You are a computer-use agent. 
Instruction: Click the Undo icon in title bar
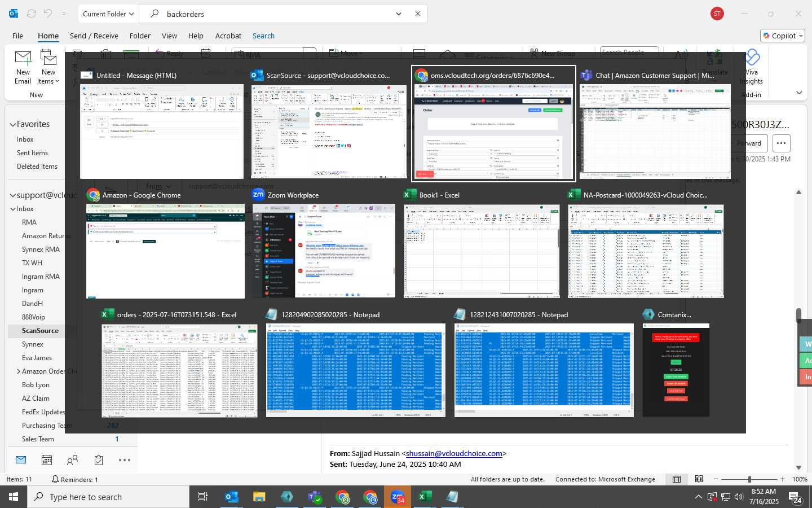48,14
